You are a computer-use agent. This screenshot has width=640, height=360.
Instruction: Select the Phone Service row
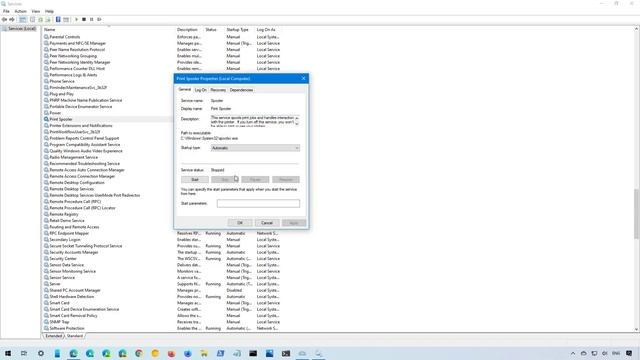pos(62,81)
